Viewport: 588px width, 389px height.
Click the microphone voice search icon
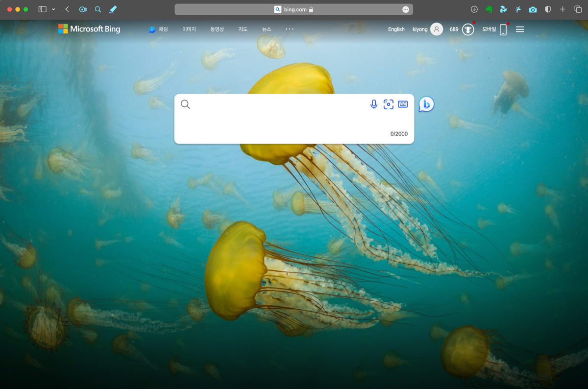click(374, 104)
